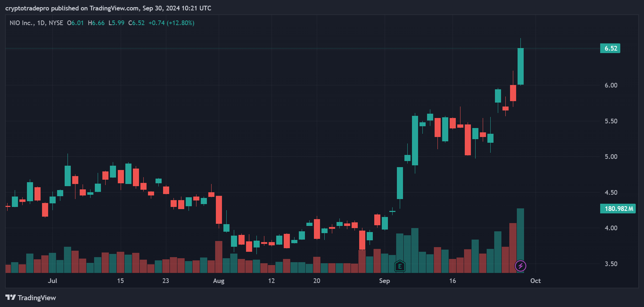644x307 pixels.
Task: Click the 3.50 price axis label
Action: click(x=611, y=264)
